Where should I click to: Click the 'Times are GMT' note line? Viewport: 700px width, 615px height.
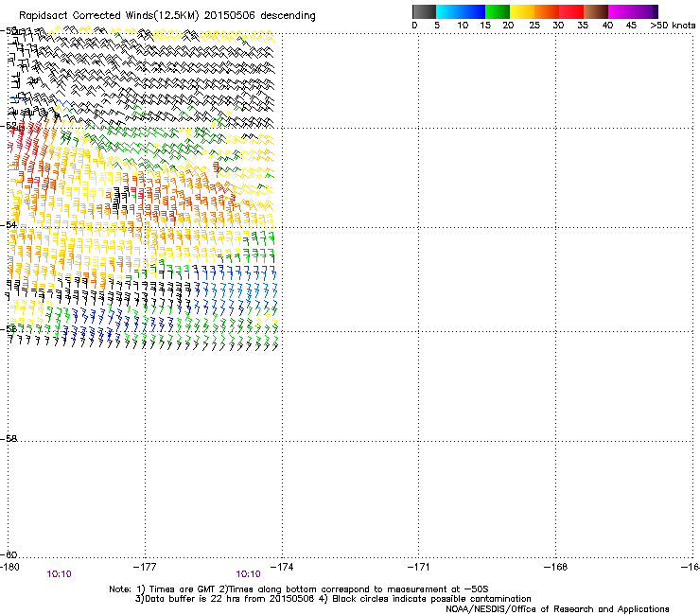pyautogui.click(x=299, y=589)
